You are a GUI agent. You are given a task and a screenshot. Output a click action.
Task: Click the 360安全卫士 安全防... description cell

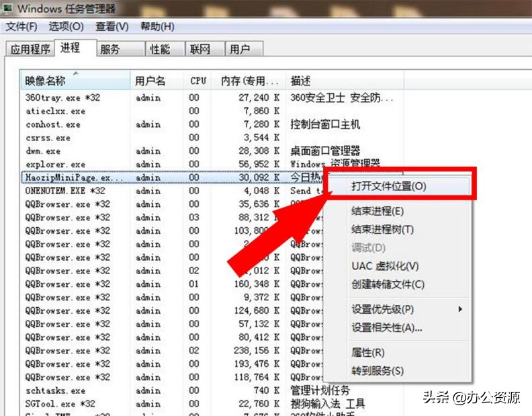tap(342, 98)
